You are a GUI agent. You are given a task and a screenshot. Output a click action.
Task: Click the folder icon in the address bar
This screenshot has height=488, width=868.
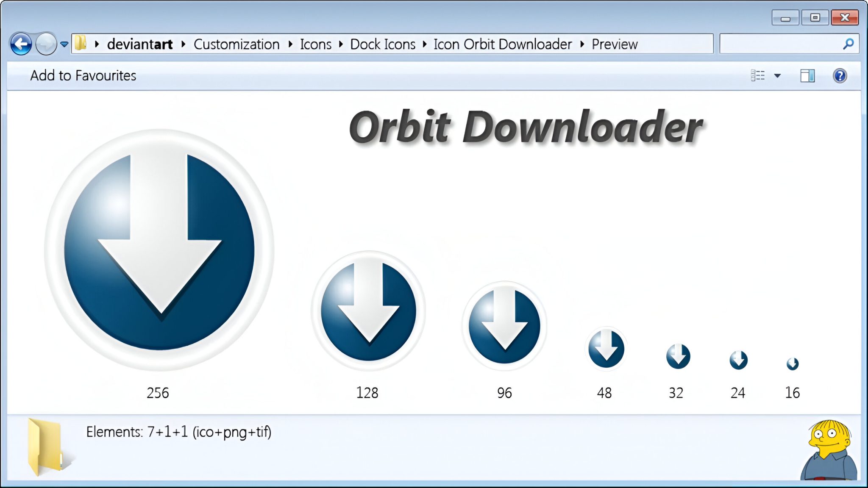tap(80, 44)
